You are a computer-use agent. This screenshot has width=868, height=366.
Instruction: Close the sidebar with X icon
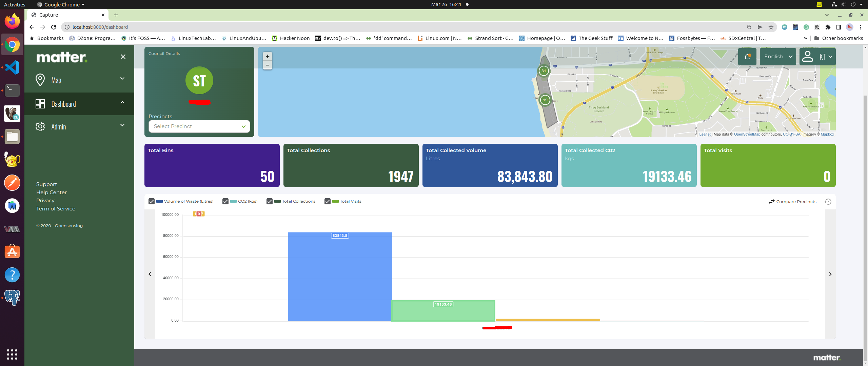point(123,57)
